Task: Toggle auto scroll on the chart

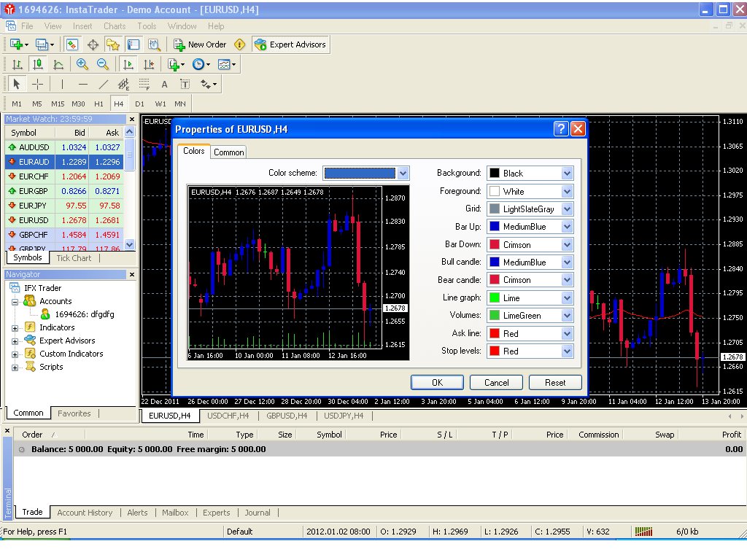Action: 128,64
